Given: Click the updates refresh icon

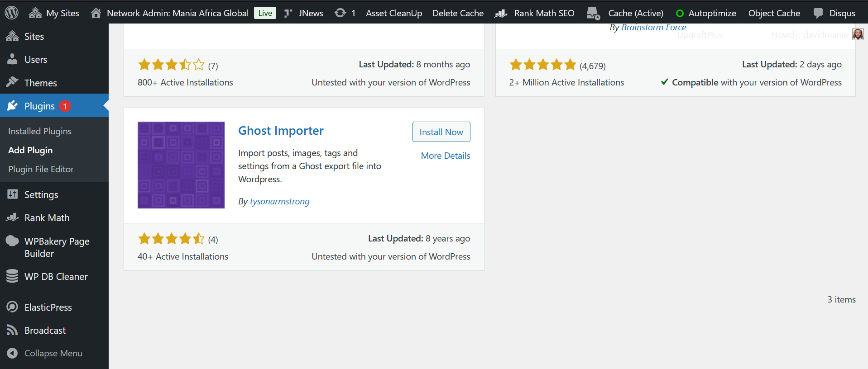Looking at the screenshot, I should click(340, 13).
